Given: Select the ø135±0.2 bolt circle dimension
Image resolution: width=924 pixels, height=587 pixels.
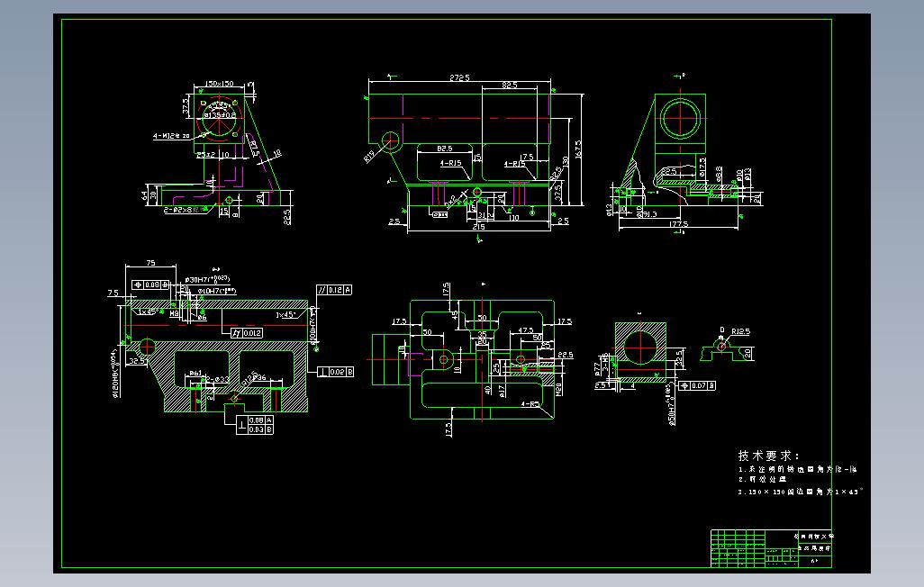Looking at the screenshot, I should (x=220, y=115).
